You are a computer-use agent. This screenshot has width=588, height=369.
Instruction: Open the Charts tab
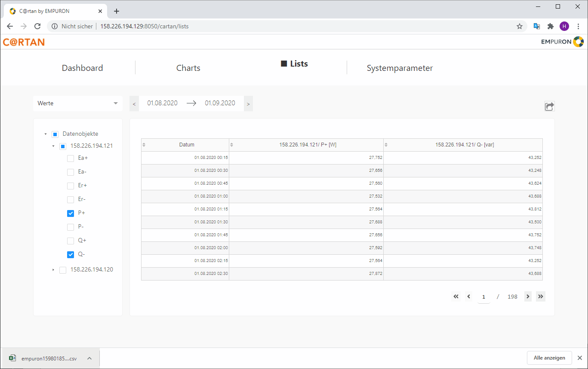pos(188,68)
